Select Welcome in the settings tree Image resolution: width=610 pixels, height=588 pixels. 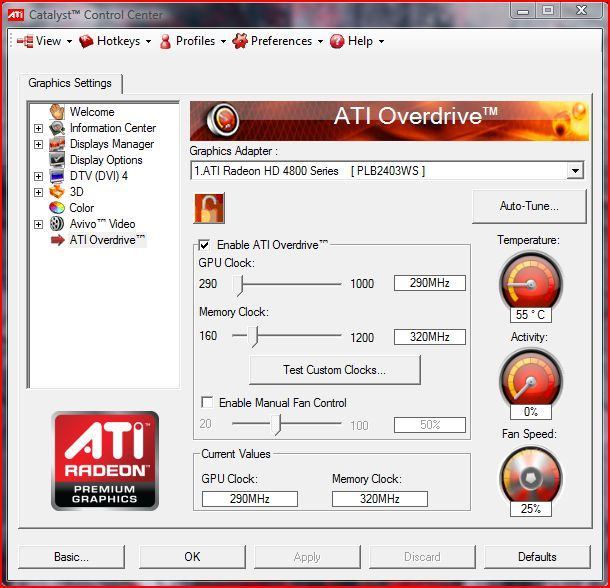point(92,112)
